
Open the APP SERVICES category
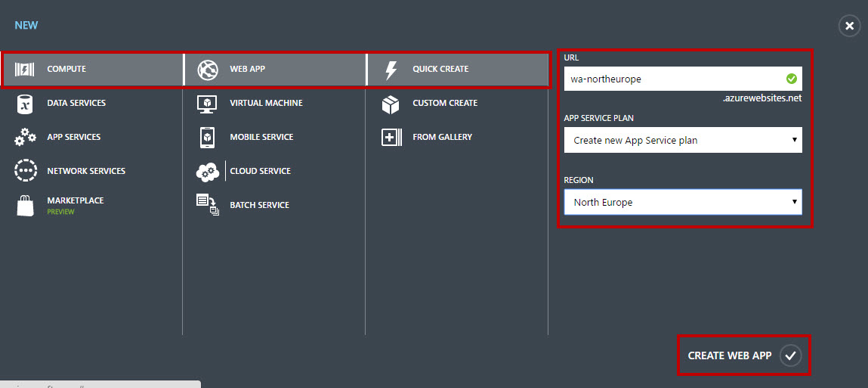tap(73, 137)
